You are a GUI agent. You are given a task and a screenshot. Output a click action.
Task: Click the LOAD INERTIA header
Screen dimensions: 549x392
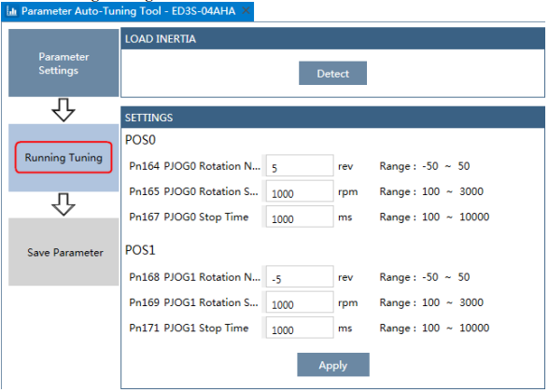(x=332, y=38)
